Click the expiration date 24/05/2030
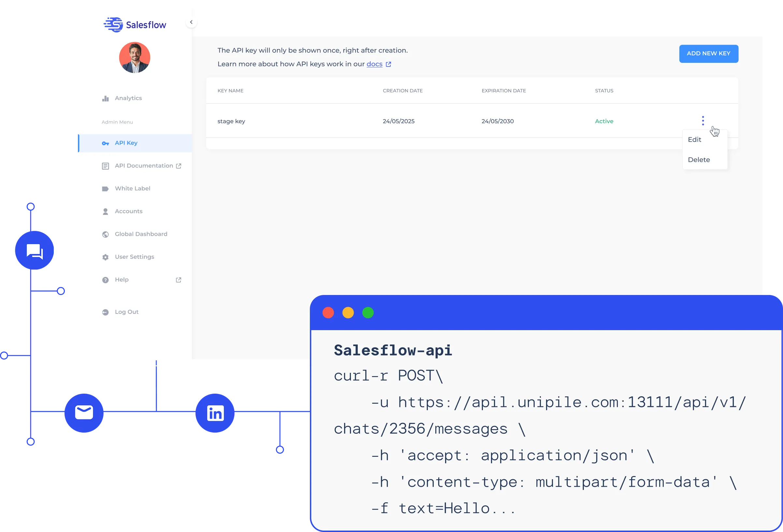This screenshot has width=783, height=532. [498, 121]
